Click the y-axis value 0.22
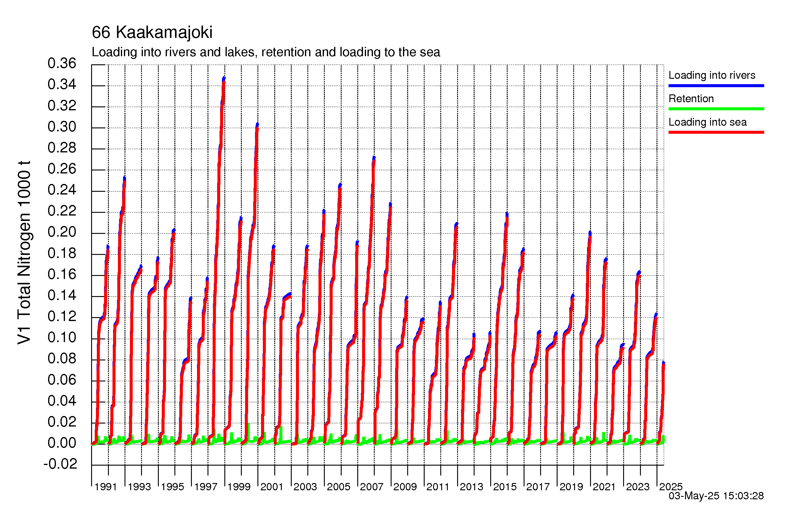 tap(62, 211)
